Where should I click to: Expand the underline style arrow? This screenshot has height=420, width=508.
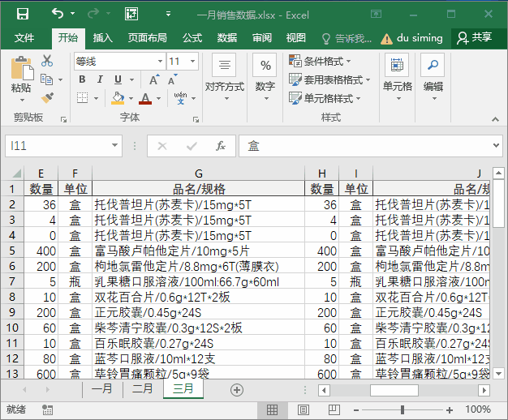(x=131, y=79)
